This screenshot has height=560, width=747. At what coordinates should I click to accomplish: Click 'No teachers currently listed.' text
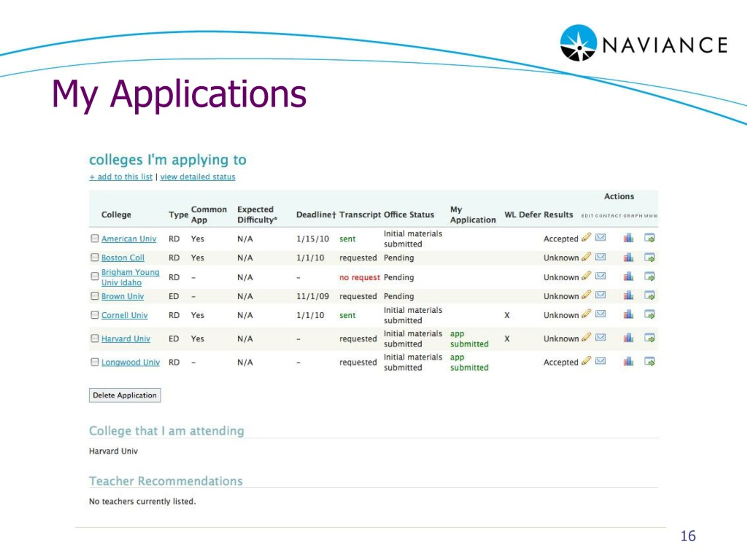pos(142,501)
